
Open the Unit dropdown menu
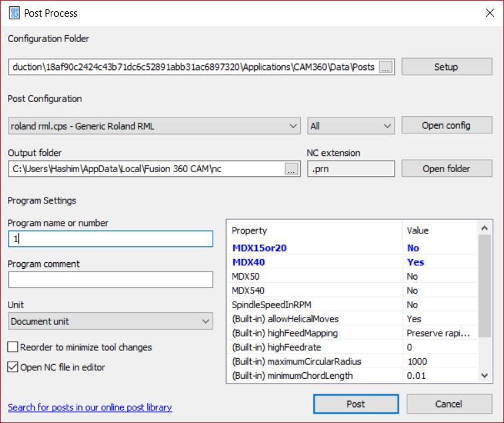click(111, 321)
